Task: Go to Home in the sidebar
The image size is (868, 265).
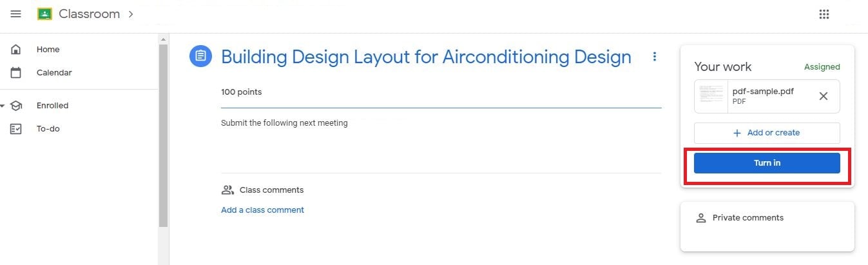Action: (48, 50)
